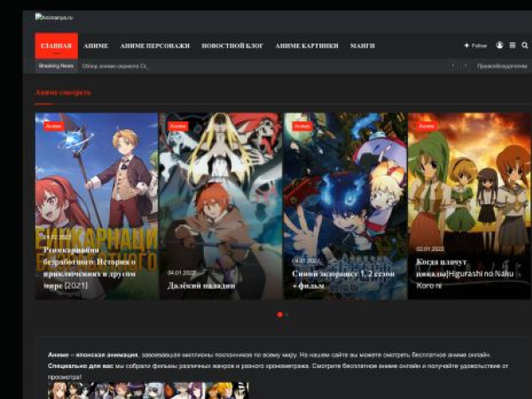Click date 04.01.2022 on Далёкий паладин card
Image resolution: width=532 pixels, height=399 pixels.
point(182,273)
